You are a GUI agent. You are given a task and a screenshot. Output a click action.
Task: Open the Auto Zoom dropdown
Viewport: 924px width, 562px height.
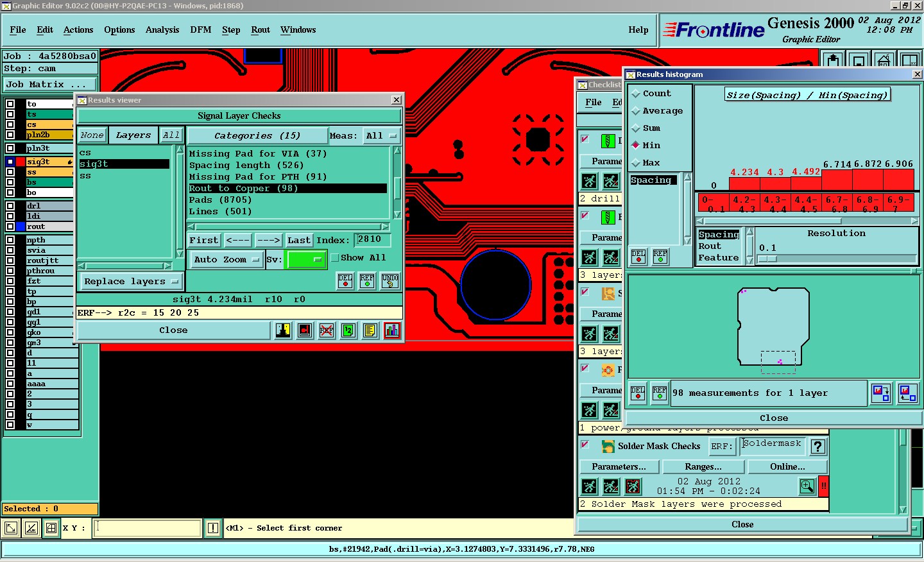pyautogui.click(x=227, y=260)
